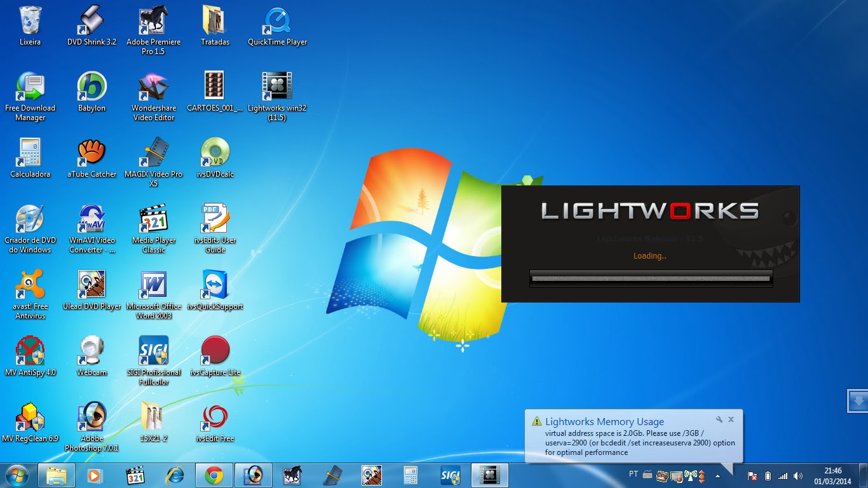Select the Webcam desktop shortcut
The image size is (868, 488).
92,356
